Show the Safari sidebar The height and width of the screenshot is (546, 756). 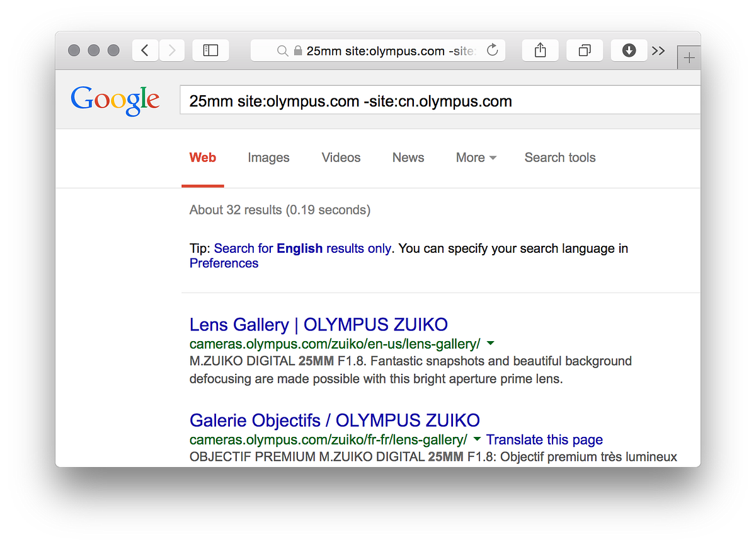click(x=210, y=50)
